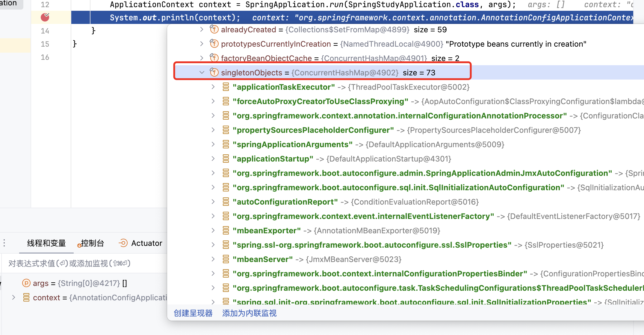
Task: Click the field icon beside alreadyCreated
Action: tap(214, 29)
